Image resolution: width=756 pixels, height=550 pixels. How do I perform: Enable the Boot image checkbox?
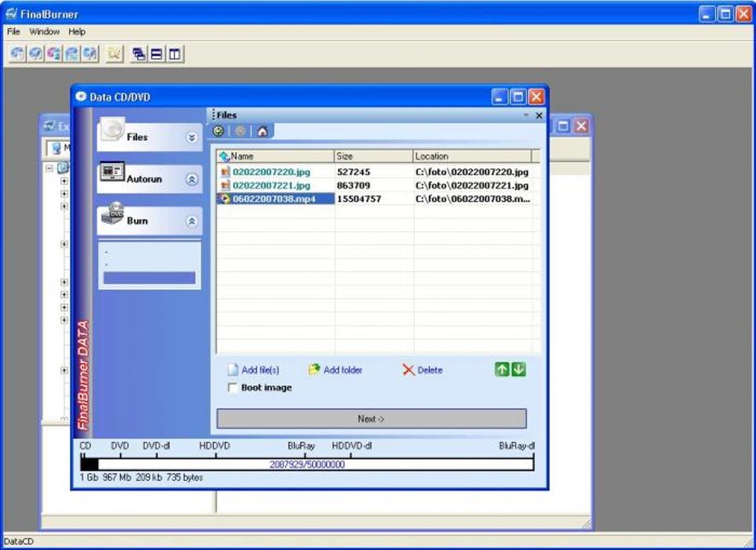point(233,388)
